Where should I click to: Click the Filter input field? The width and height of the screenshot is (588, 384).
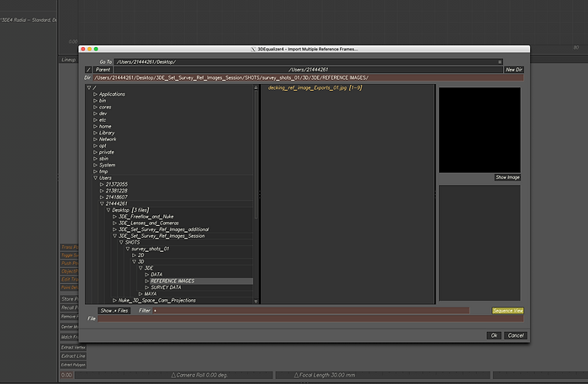coord(311,311)
